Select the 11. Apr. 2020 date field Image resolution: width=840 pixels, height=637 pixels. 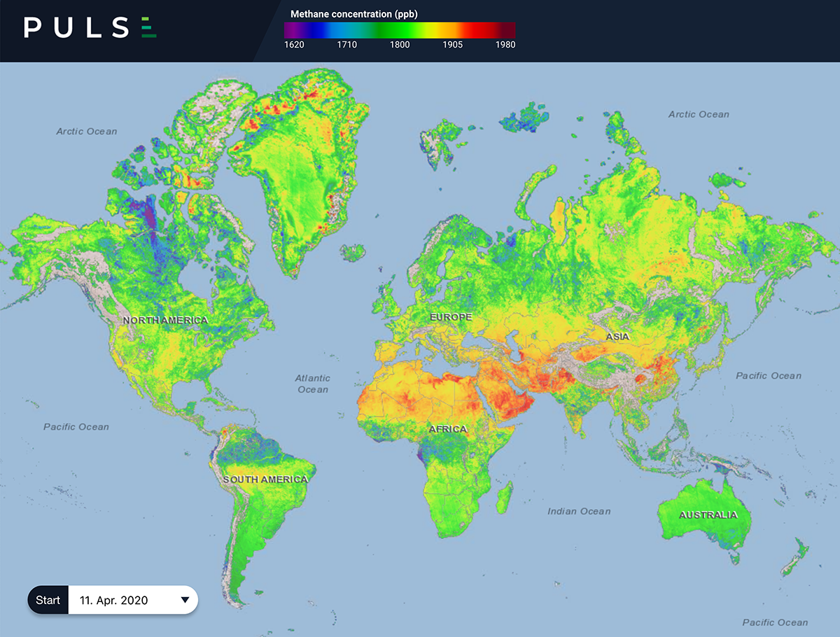pyautogui.click(x=133, y=600)
